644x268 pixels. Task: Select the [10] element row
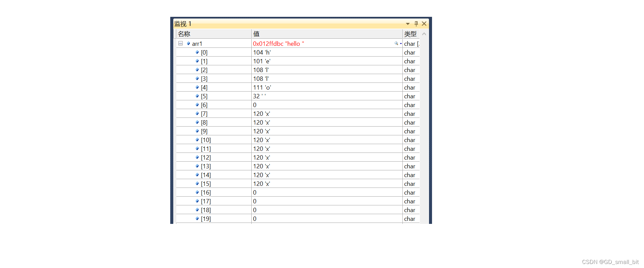pos(298,140)
